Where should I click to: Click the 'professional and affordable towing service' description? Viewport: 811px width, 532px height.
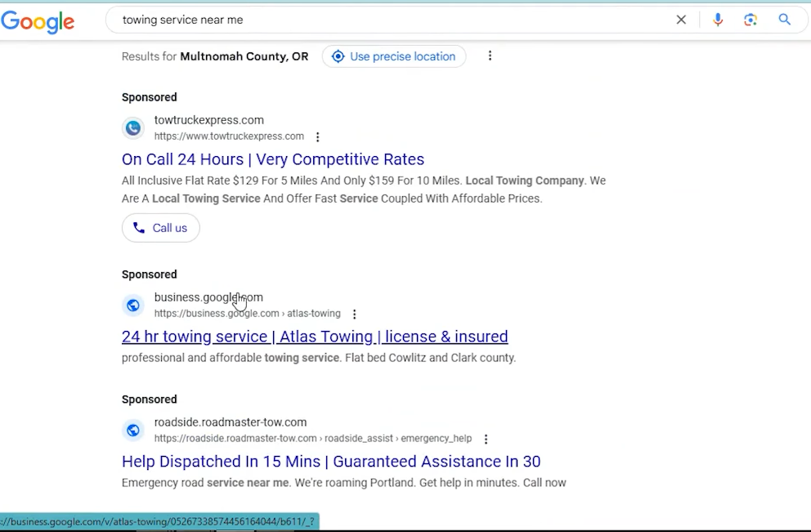(x=319, y=358)
